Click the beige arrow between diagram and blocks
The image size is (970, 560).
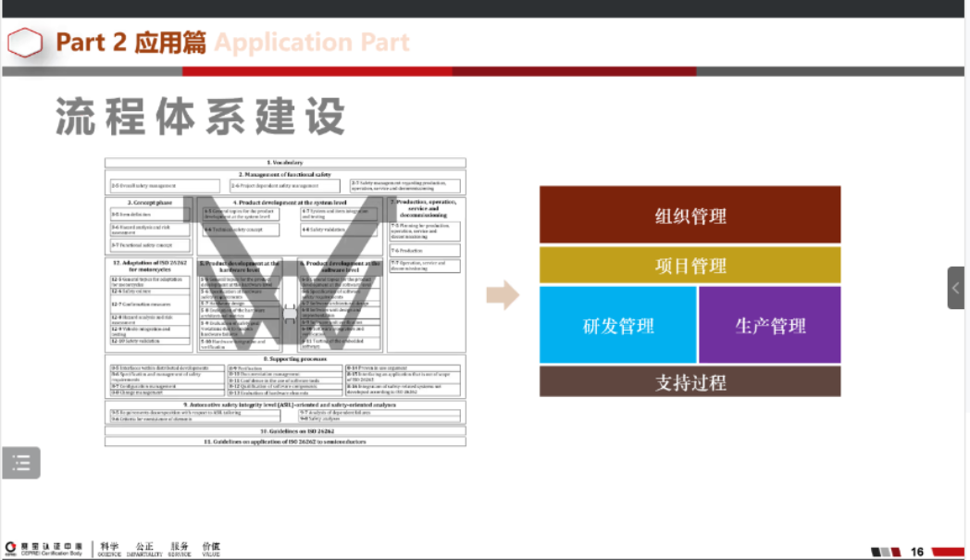tap(503, 296)
